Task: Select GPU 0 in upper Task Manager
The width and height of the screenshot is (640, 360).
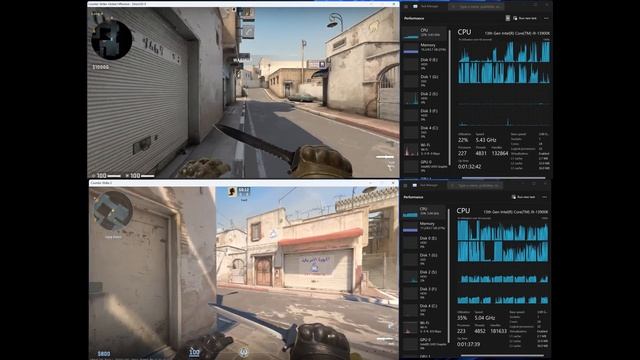Action: click(x=424, y=166)
